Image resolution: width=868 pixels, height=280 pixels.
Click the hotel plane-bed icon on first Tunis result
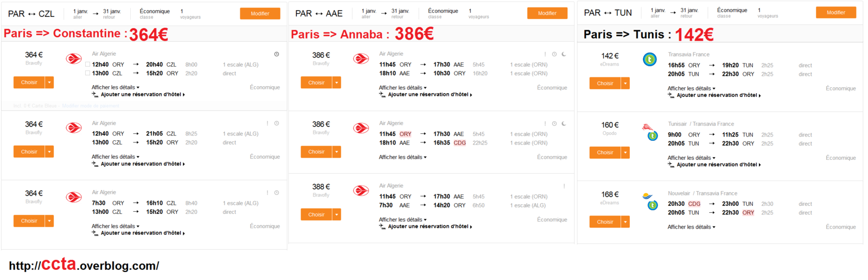point(671,95)
